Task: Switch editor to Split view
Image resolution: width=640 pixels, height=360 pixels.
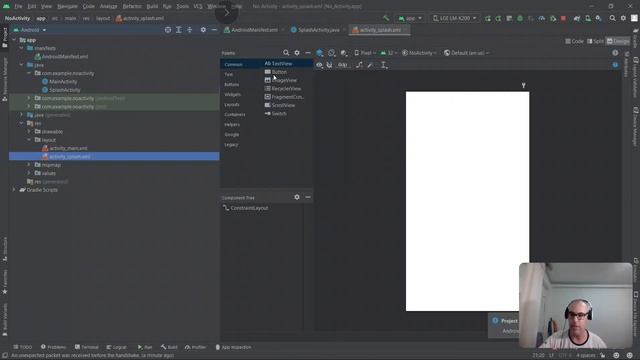Action: pyautogui.click(x=595, y=41)
